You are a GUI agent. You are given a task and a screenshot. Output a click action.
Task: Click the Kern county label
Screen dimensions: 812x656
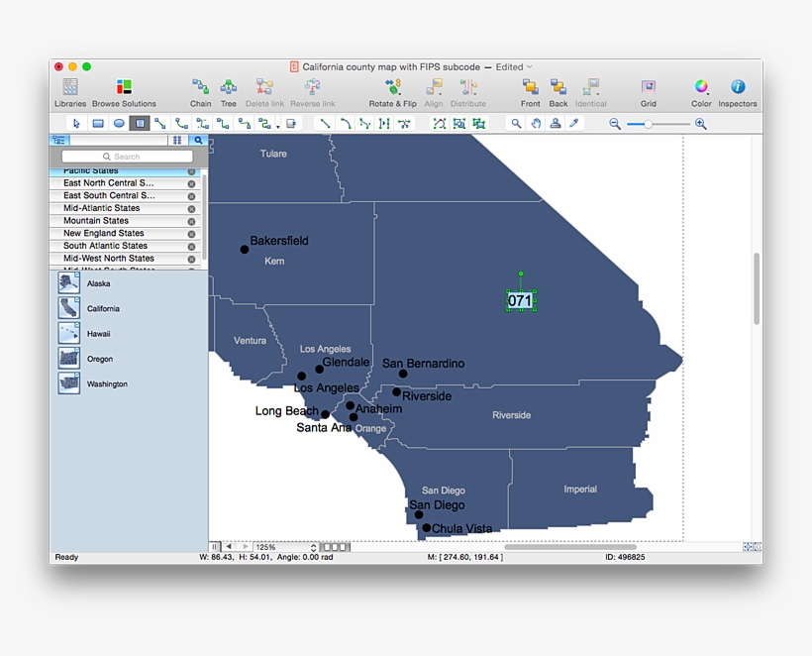274,262
